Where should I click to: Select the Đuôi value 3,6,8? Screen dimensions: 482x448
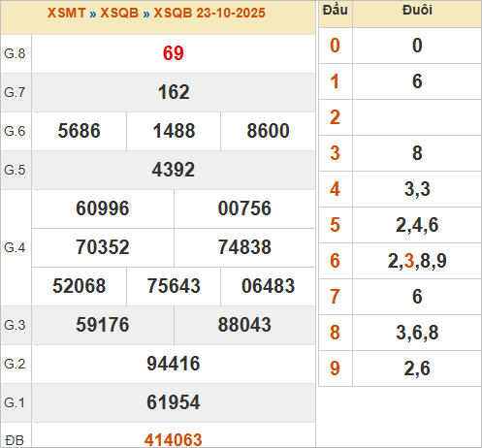coord(417,333)
